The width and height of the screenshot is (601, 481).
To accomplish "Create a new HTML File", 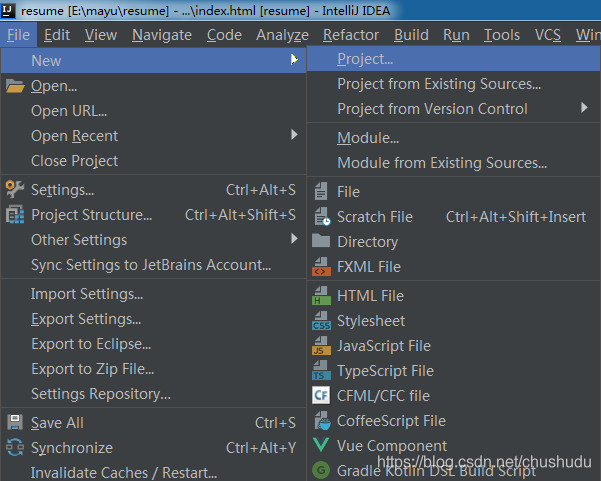I will click(x=453, y=296).
